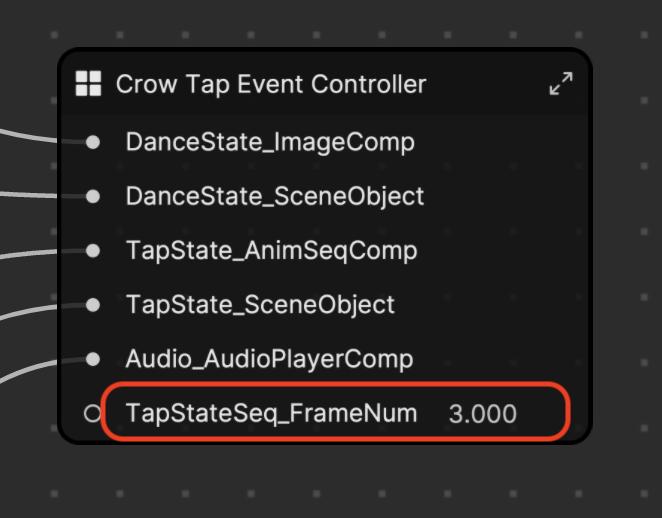Click the four-square grid icon on node header
662x518 pixels.
[x=88, y=83]
